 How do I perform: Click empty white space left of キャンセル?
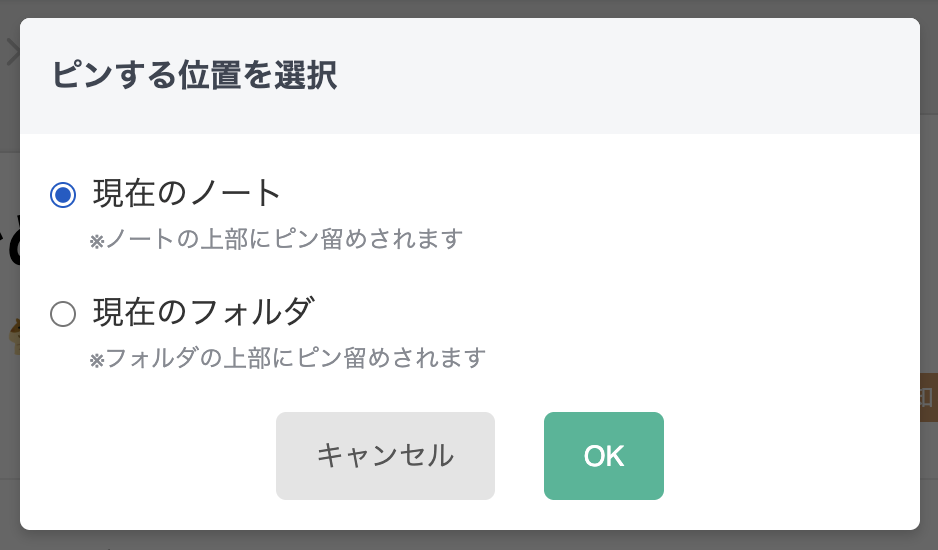pos(150,456)
